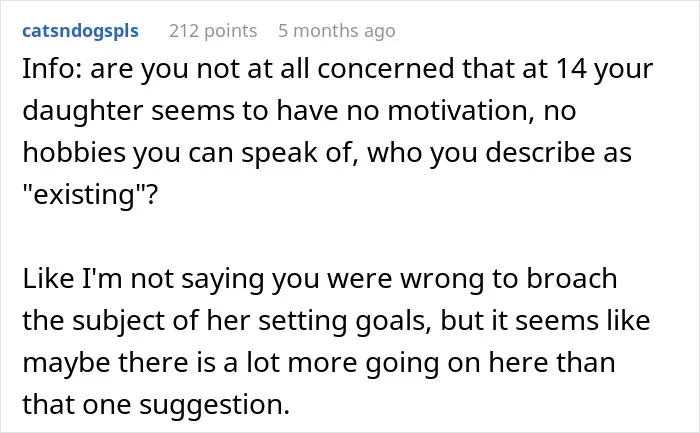Viewport: 700px width, 433px height.
Task: Click the word daughter in the comment
Action: pos(83,111)
